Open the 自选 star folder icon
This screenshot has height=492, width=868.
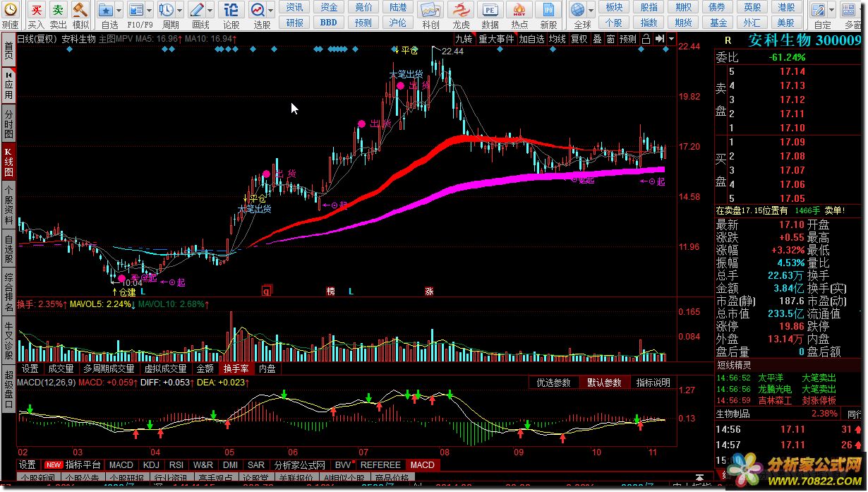pyautogui.click(x=105, y=9)
